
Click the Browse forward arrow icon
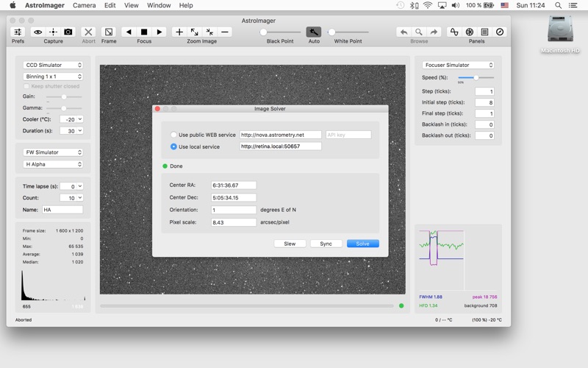coord(434,32)
